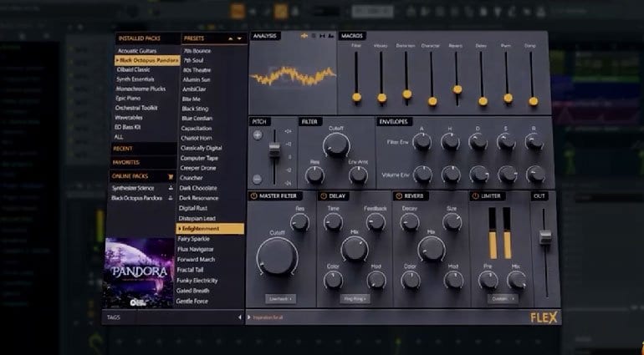Click the Filter macro slider
This screenshot has height=355, width=644.
click(356, 97)
